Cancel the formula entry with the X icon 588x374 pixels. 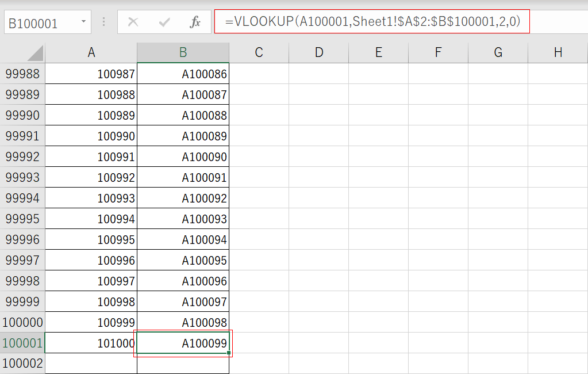(x=133, y=22)
